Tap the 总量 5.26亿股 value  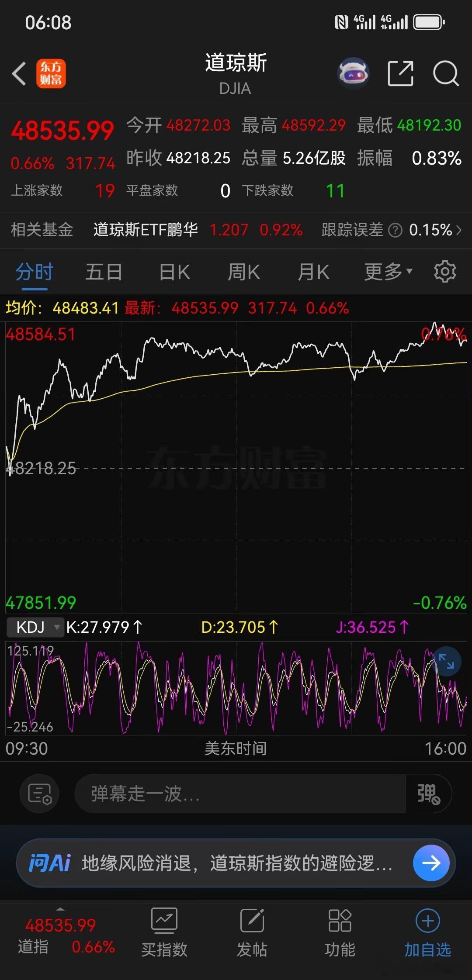tap(314, 158)
